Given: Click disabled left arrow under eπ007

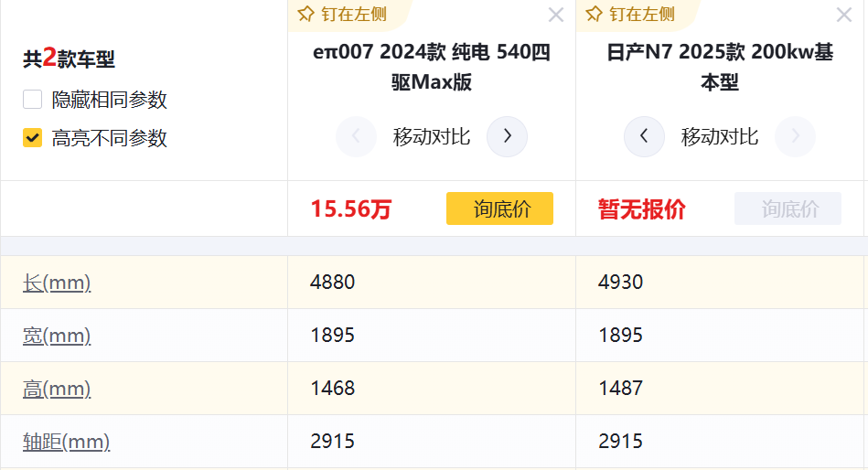Looking at the screenshot, I should pyautogui.click(x=356, y=137).
